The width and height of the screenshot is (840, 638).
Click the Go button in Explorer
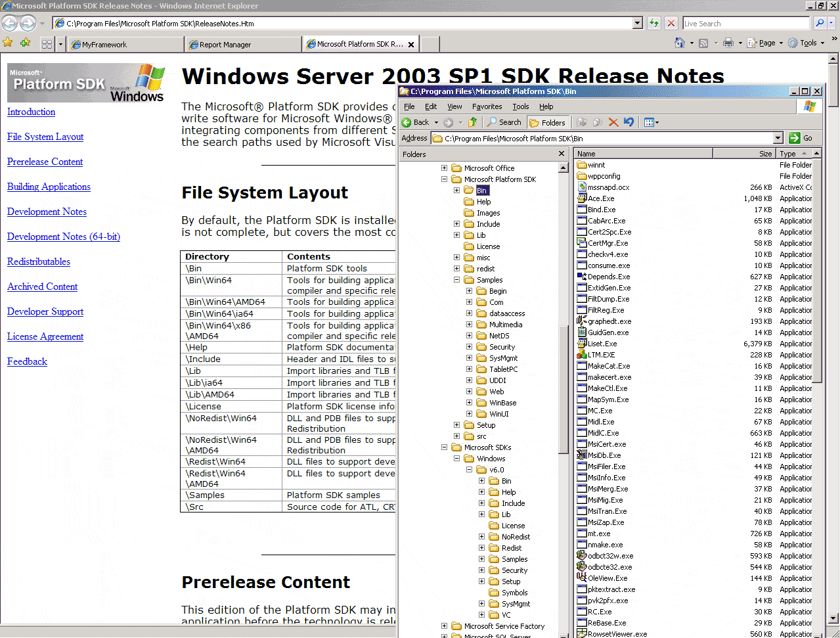[802, 138]
